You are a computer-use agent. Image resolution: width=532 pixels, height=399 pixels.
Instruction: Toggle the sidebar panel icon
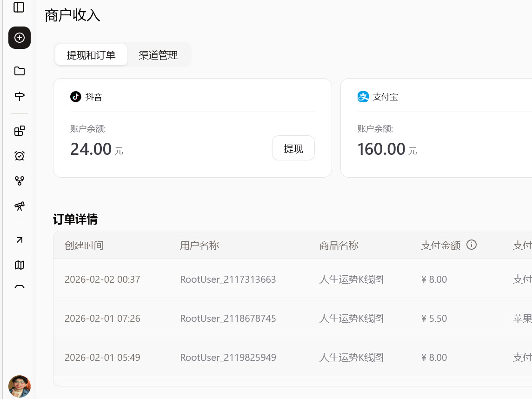click(x=19, y=7)
